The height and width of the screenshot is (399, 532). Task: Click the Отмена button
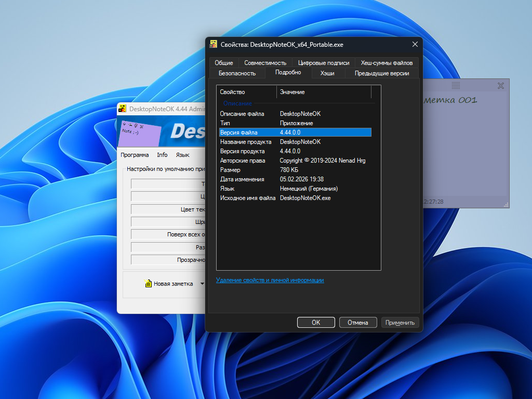(358, 322)
